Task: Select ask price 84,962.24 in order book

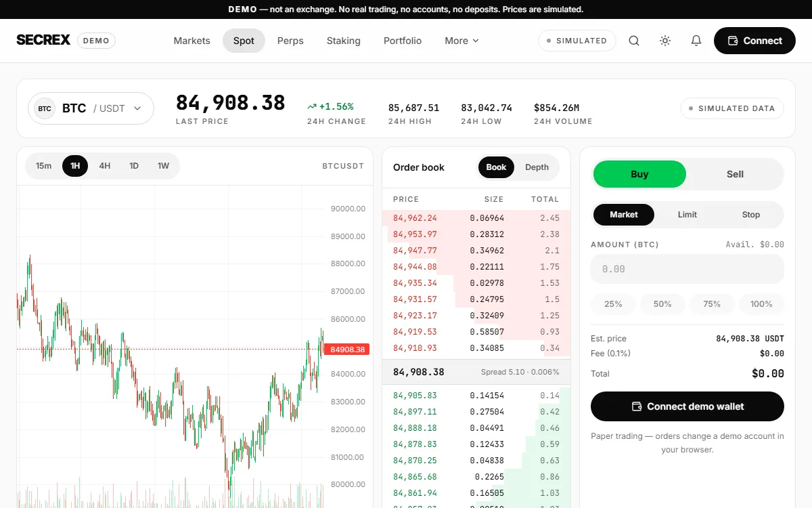Action: (x=415, y=218)
